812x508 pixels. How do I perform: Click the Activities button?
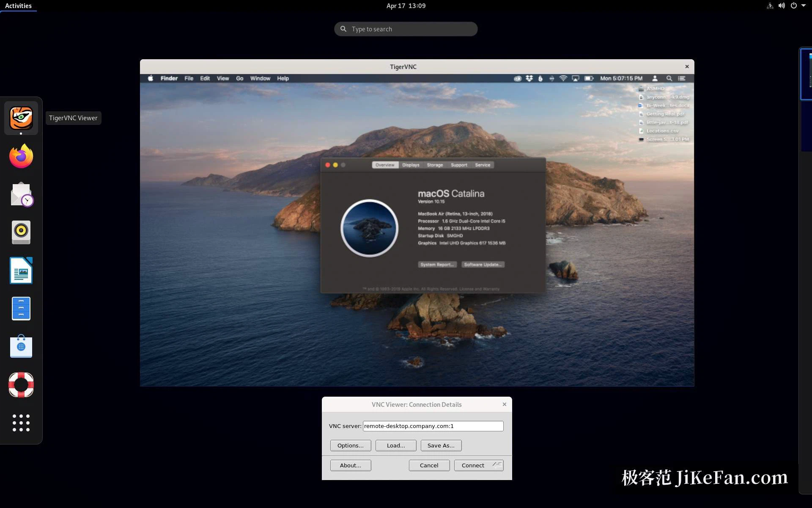click(x=18, y=6)
